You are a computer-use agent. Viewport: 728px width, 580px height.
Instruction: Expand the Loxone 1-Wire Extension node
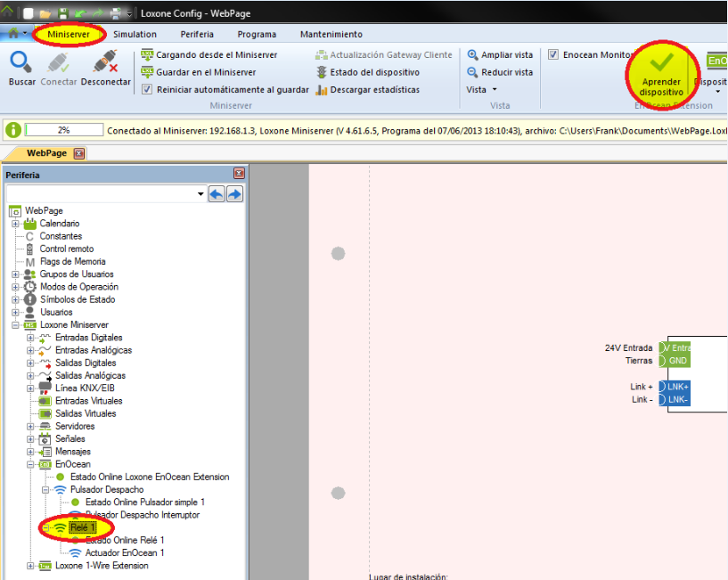(x=30, y=566)
